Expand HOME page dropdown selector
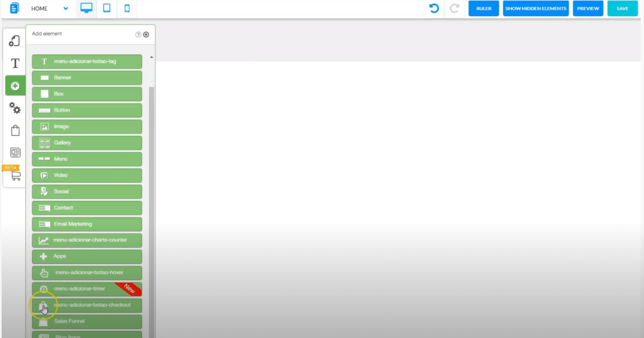This screenshot has height=338, width=644. click(x=65, y=8)
